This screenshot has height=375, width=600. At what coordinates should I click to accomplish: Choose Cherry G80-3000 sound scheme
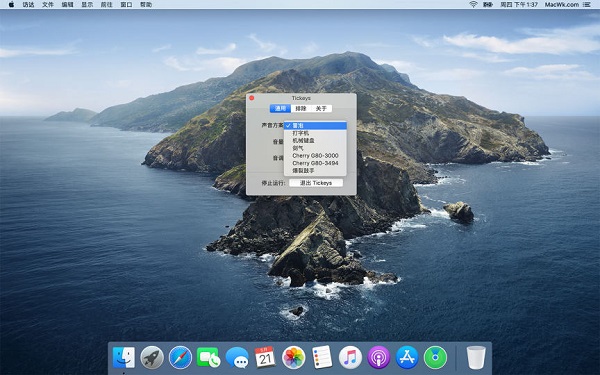point(315,156)
